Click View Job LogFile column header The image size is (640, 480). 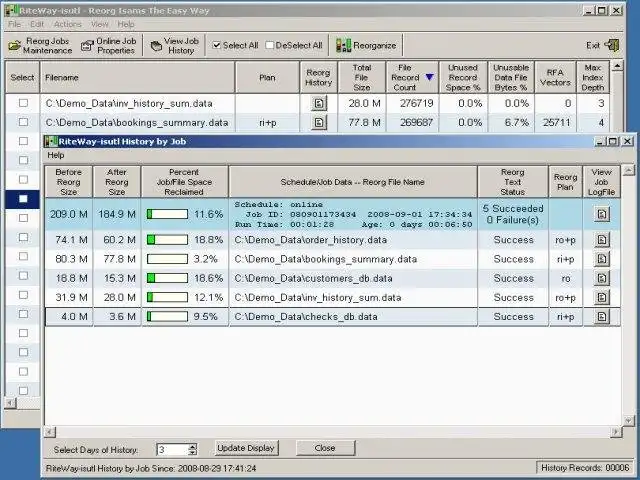(x=601, y=182)
